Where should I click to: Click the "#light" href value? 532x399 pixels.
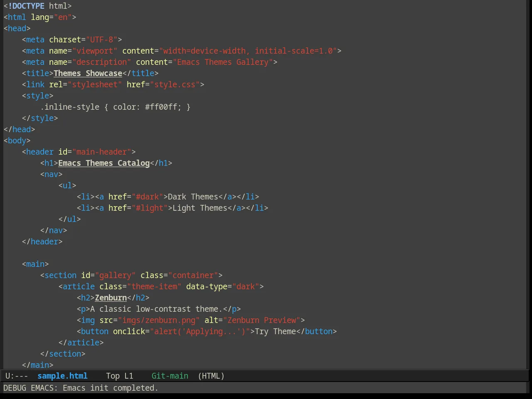150,208
